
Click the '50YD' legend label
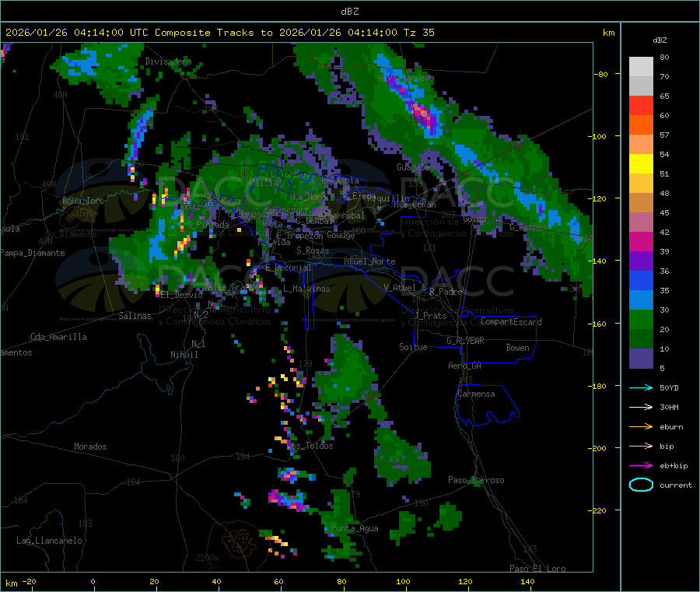point(669,387)
